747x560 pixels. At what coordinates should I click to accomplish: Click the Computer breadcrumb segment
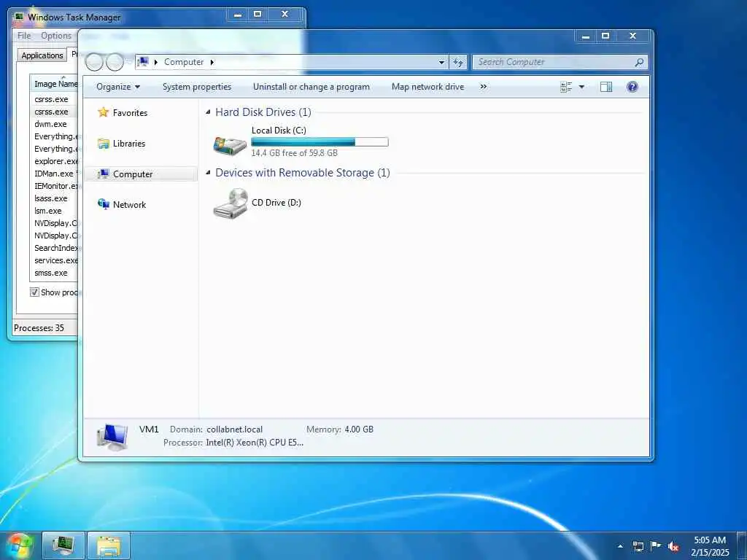pos(184,62)
